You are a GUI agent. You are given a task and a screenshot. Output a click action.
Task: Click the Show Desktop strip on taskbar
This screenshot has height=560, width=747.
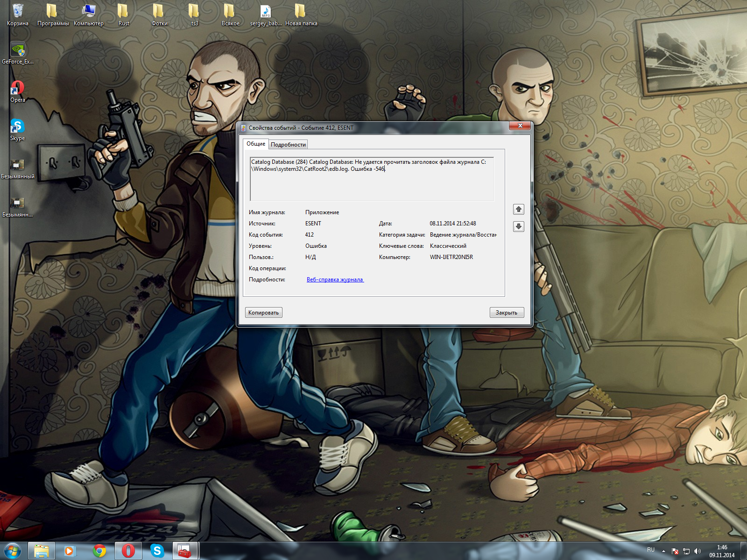[x=743, y=551]
